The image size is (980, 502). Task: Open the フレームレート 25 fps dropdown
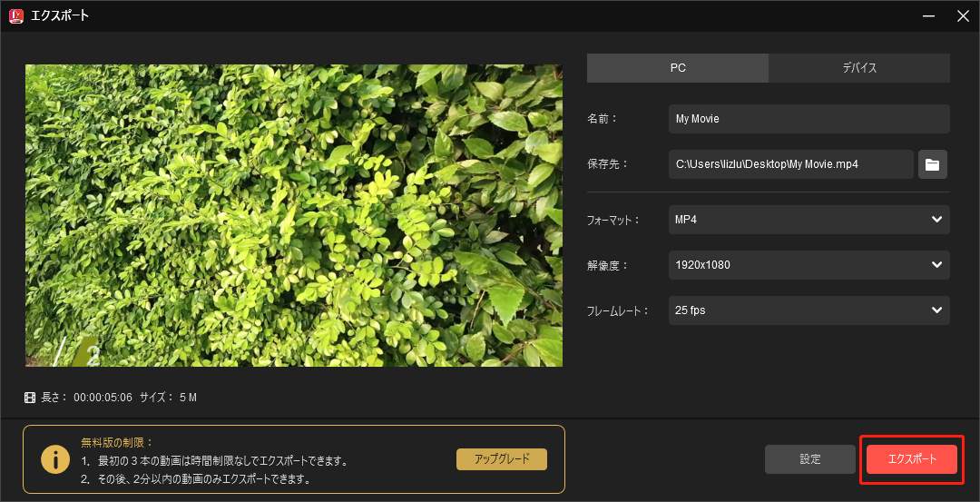click(x=808, y=310)
